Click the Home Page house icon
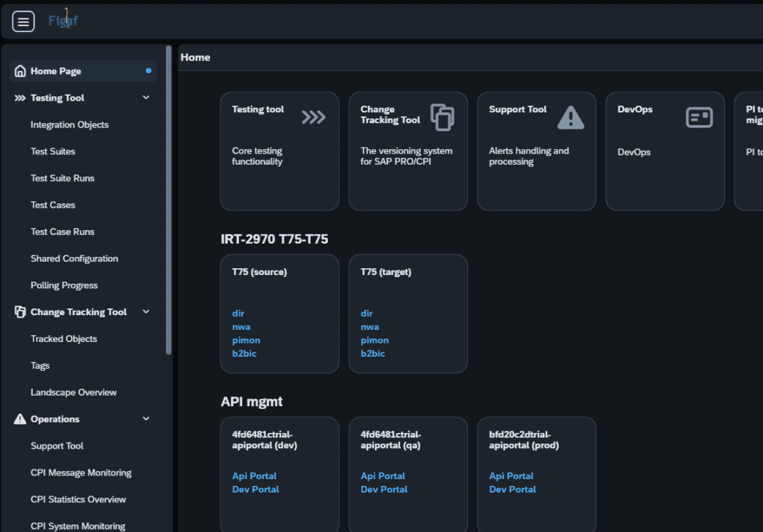The width and height of the screenshot is (763, 532). [20, 71]
